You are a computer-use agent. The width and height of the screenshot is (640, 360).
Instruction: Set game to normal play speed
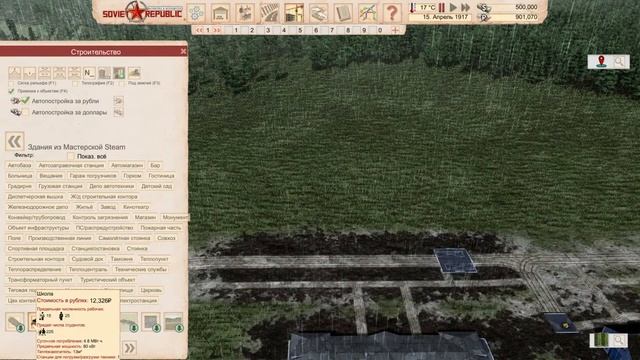(453, 7)
